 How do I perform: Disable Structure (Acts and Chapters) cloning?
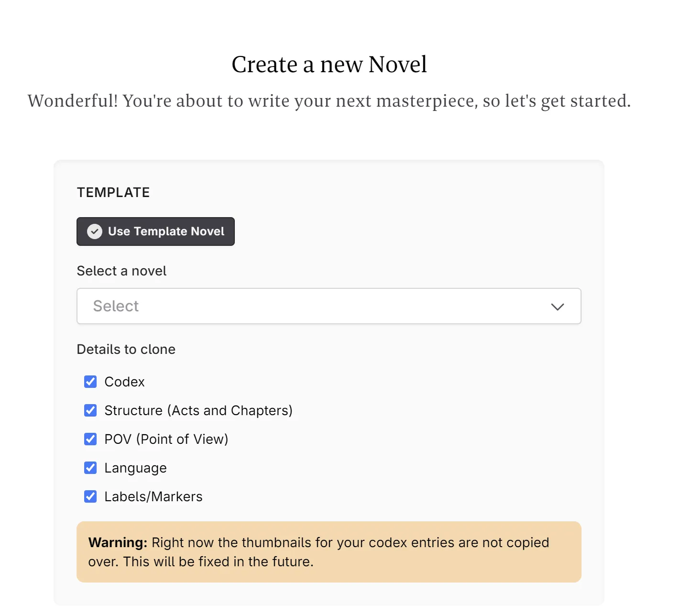pyautogui.click(x=90, y=410)
